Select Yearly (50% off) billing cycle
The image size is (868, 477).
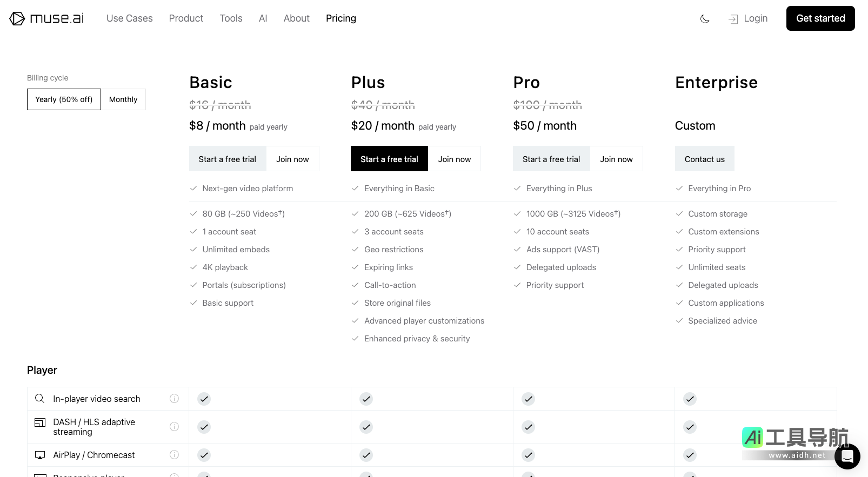point(64,99)
